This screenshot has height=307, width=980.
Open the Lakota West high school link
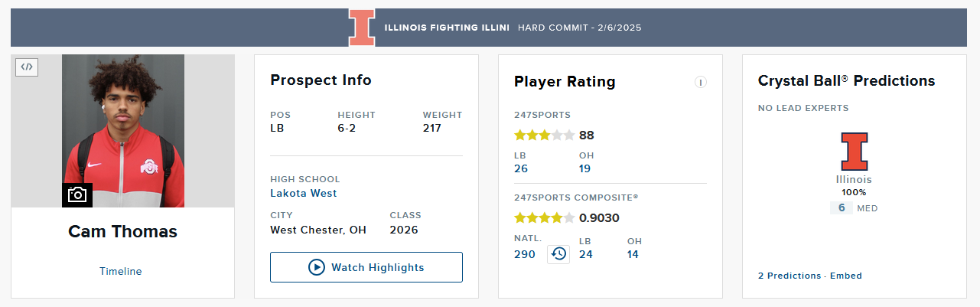304,193
